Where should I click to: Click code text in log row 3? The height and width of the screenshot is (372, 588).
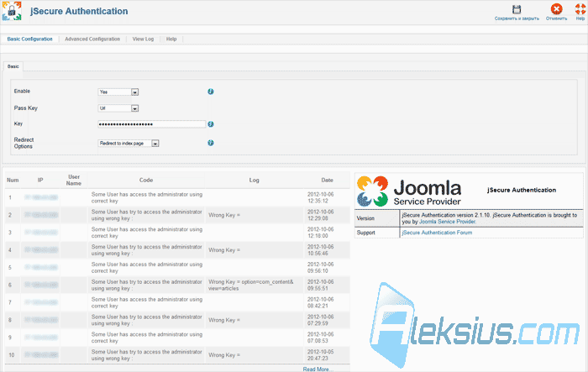click(147, 233)
